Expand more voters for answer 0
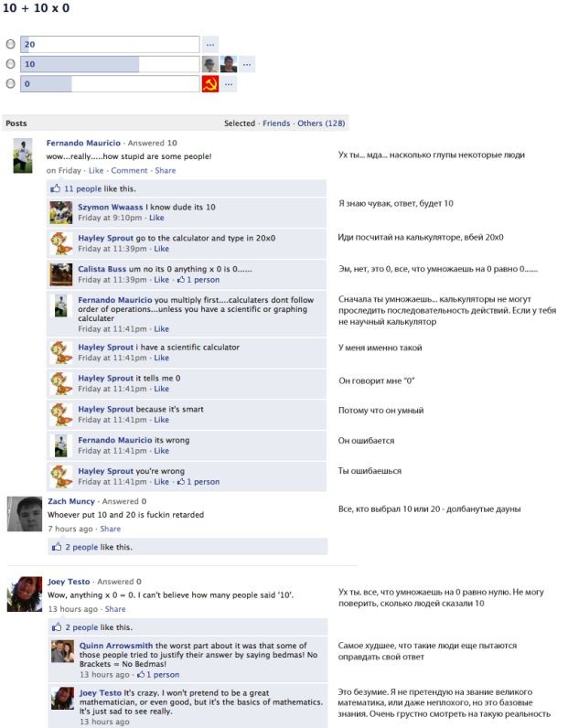The width and height of the screenshot is (568, 728). [229, 84]
